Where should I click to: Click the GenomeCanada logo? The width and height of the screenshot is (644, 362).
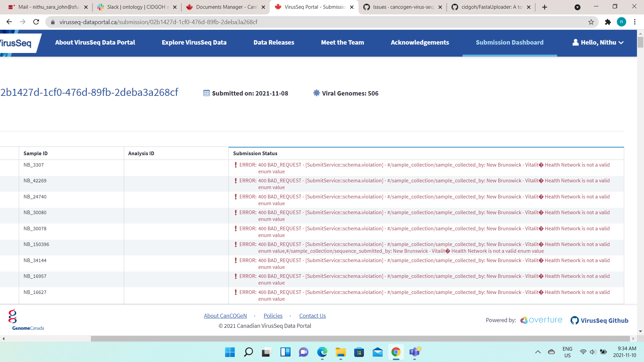pos(27,319)
